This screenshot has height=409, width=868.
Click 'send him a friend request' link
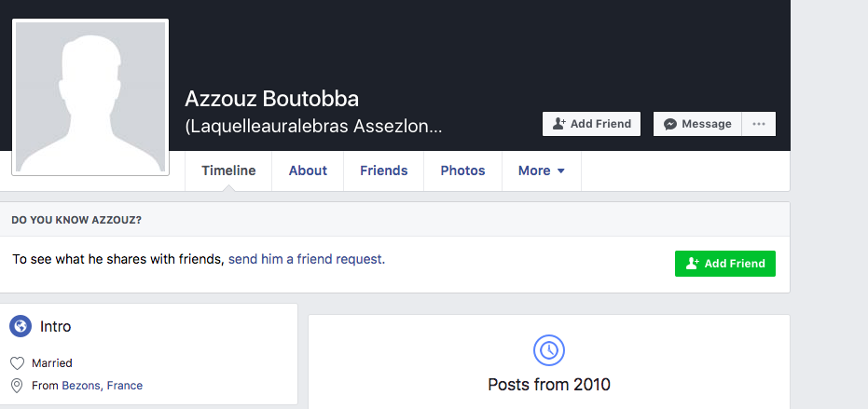click(x=307, y=259)
